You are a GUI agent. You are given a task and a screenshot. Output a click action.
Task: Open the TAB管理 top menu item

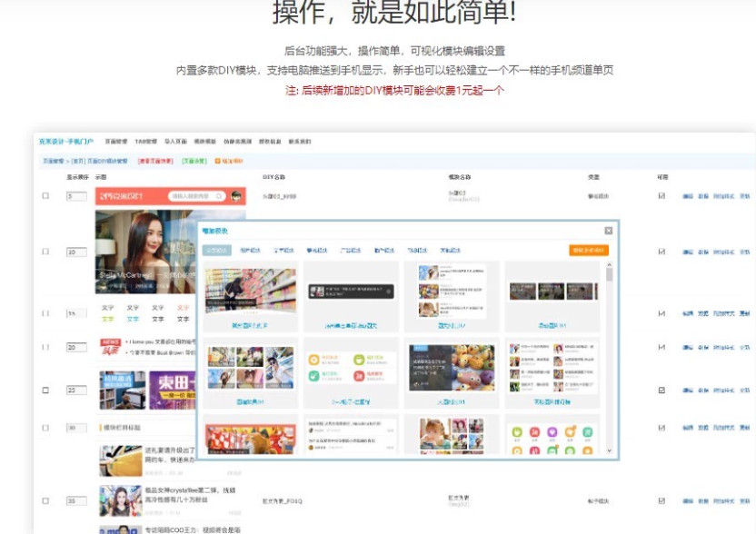tap(146, 142)
